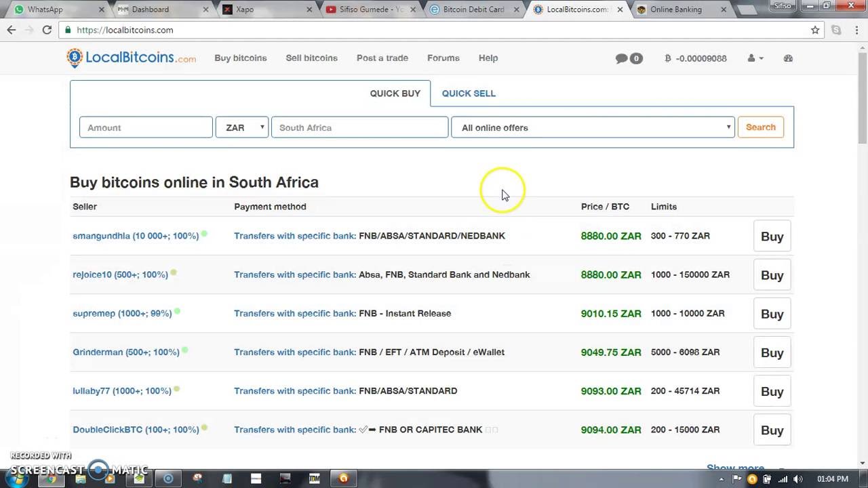Open the dashboard gauge icon
Screen dimensions: 868x488
coord(788,58)
